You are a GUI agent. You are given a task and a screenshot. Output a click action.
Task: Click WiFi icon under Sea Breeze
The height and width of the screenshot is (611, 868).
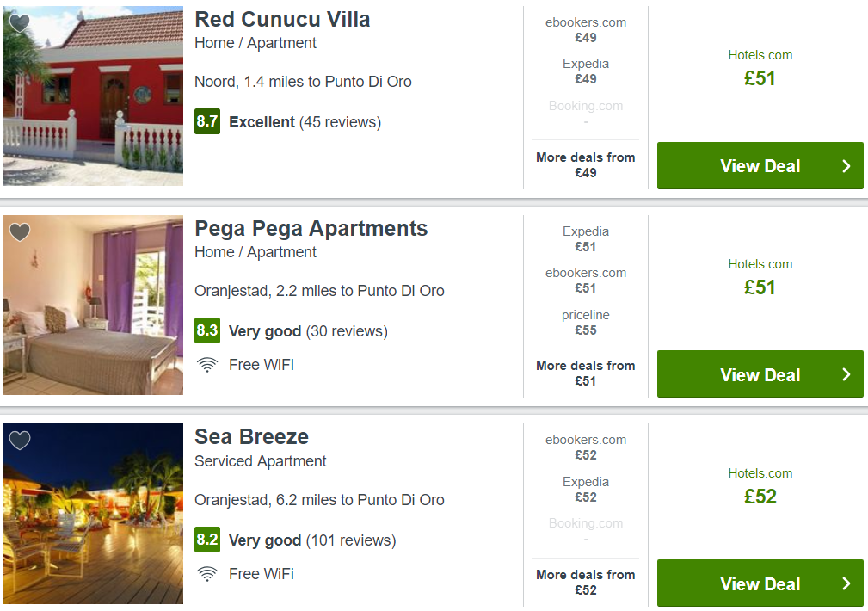[207, 574]
